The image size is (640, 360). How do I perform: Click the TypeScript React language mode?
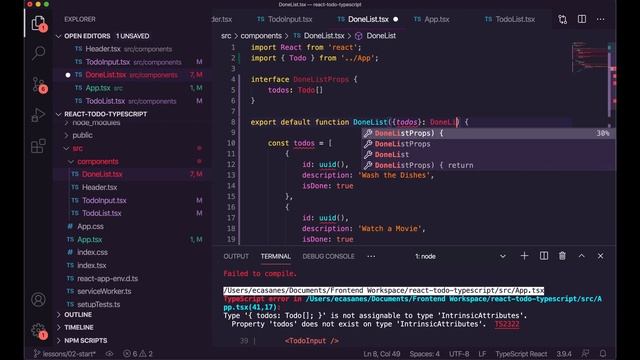(521, 354)
